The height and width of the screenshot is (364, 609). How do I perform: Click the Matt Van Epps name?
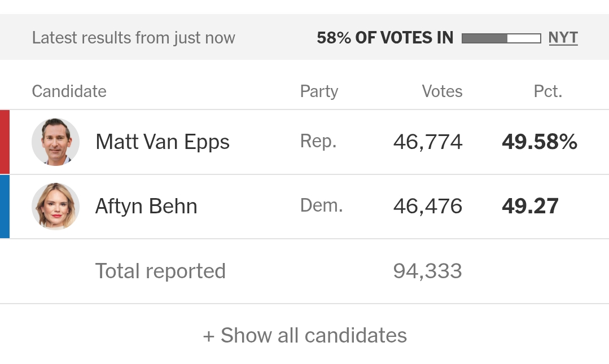coord(163,142)
